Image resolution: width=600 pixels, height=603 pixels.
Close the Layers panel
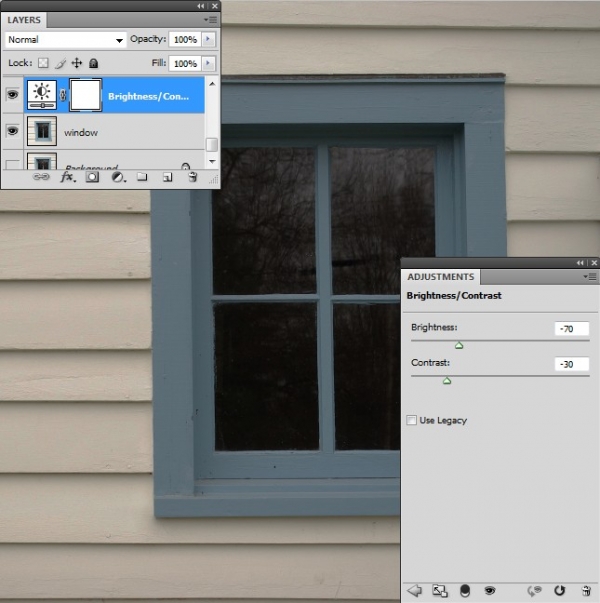pyautogui.click(x=215, y=6)
